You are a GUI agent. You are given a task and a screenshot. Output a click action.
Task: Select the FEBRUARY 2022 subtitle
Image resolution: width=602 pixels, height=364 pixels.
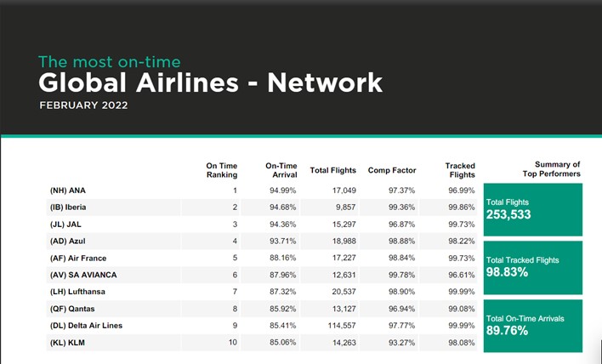[x=83, y=105]
